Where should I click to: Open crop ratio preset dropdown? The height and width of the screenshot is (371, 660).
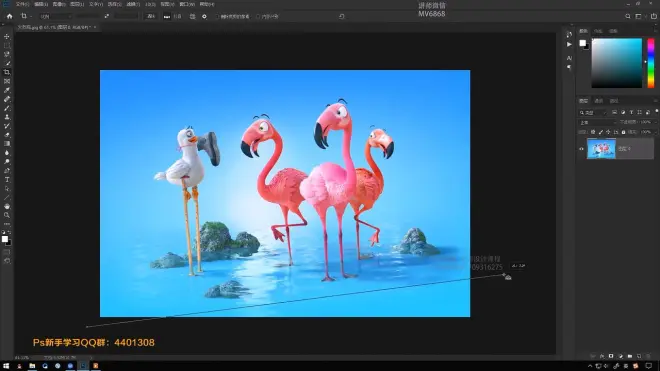coord(55,16)
